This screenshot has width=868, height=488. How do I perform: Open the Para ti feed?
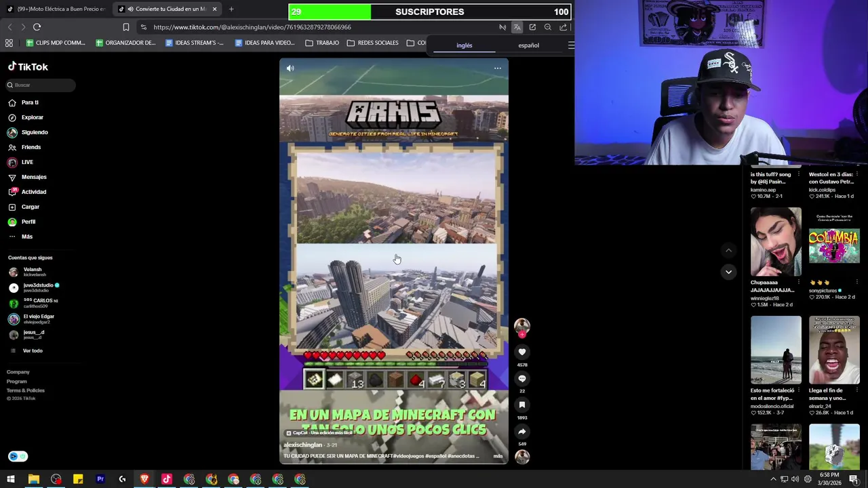[x=30, y=102]
